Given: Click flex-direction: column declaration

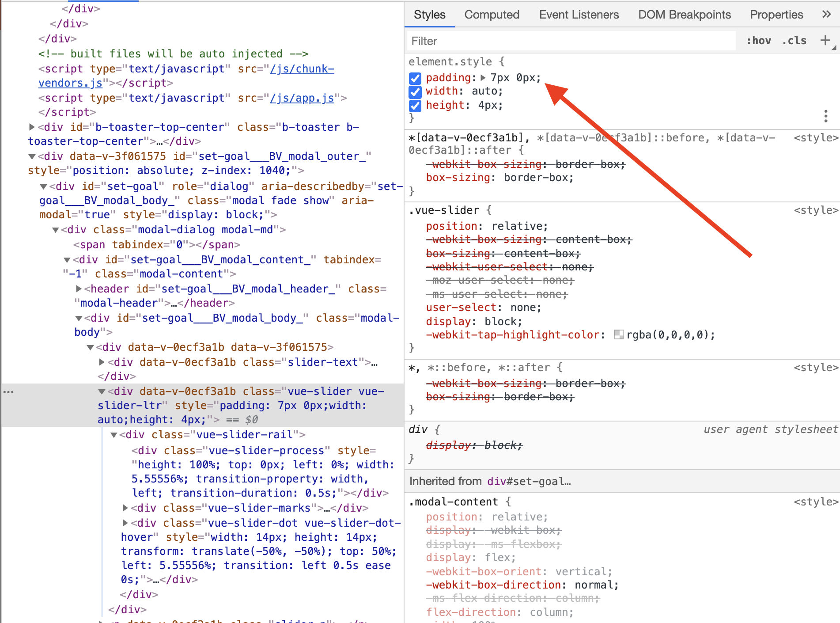Looking at the screenshot, I should click(499, 612).
